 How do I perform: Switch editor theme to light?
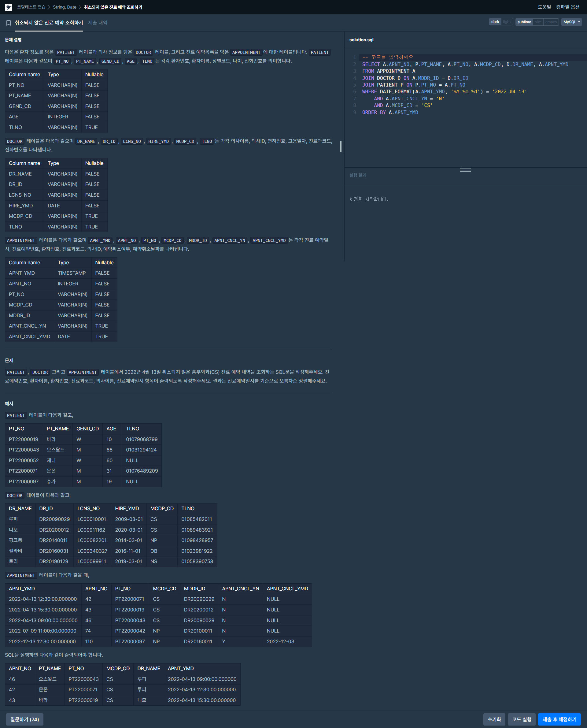pyautogui.click(x=507, y=22)
